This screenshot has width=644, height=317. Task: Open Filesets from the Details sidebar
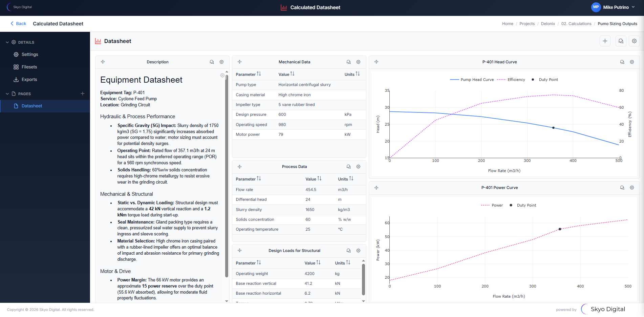(x=29, y=67)
